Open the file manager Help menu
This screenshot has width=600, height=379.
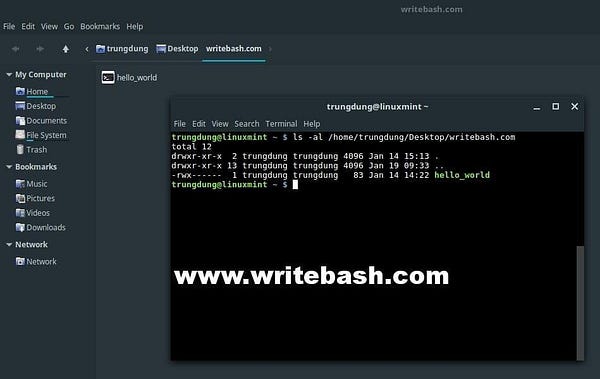coord(135,26)
